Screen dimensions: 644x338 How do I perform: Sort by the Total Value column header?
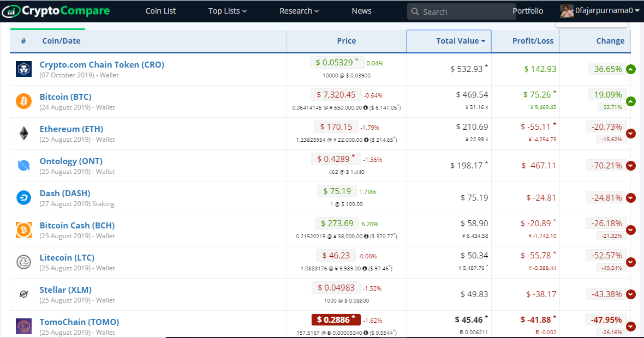(x=457, y=41)
